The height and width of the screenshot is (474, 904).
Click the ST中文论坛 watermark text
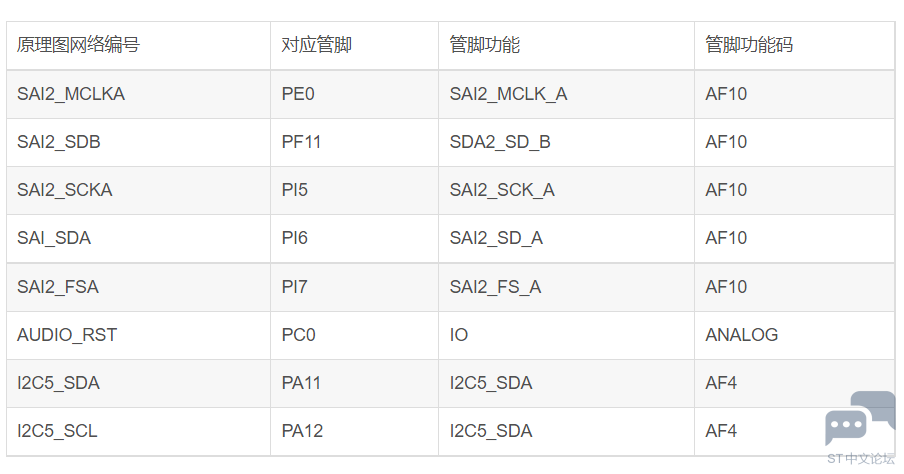point(861,458)
